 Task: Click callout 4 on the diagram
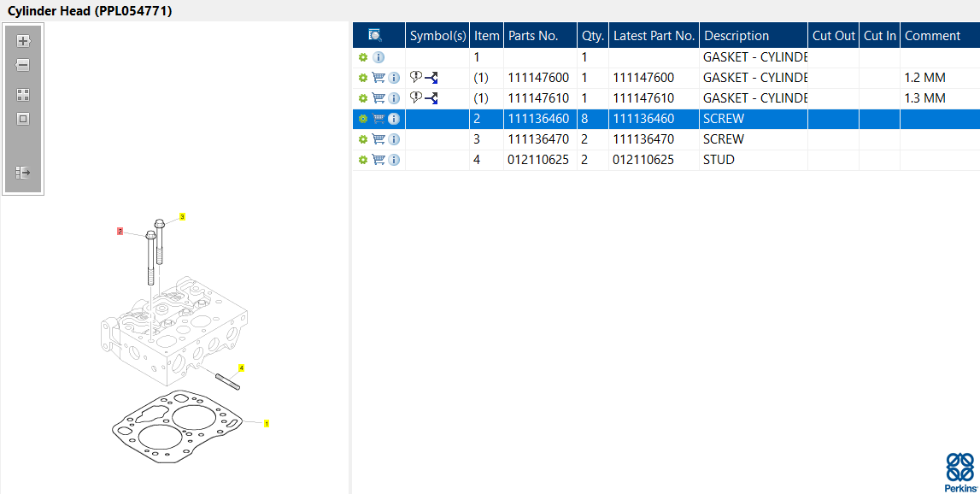tap(241, 368)
